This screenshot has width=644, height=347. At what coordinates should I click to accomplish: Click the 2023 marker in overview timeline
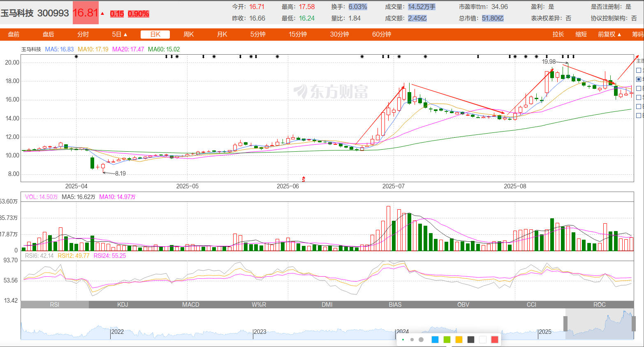pos(260,332)
